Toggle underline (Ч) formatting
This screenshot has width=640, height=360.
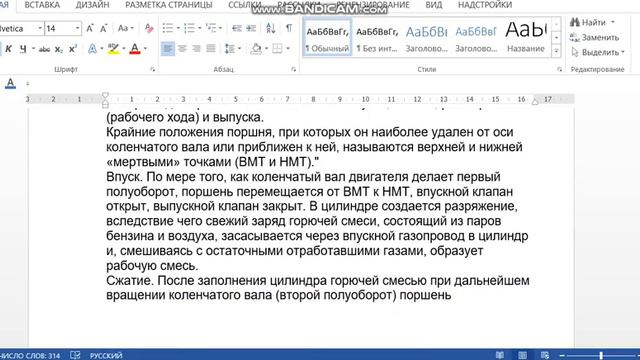tap(23, 49)
